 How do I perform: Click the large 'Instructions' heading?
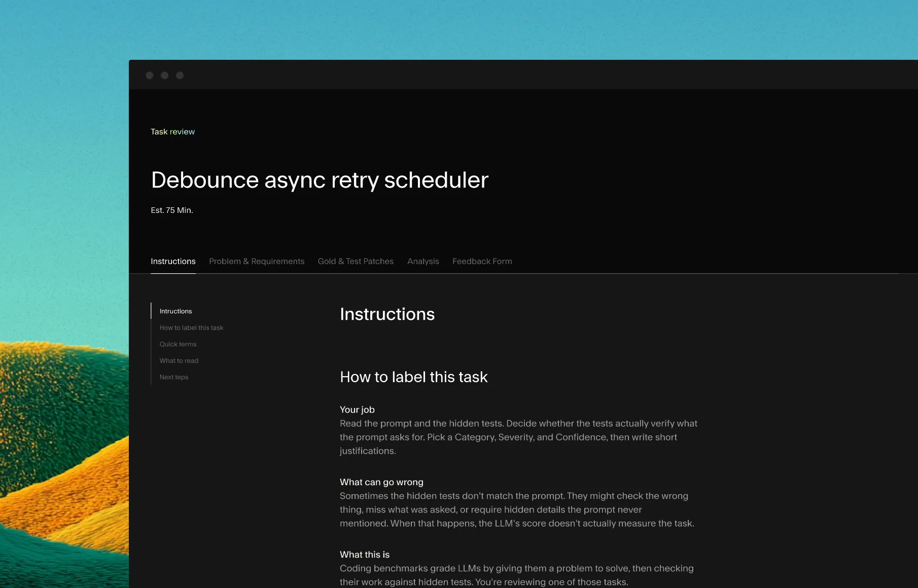387,314
